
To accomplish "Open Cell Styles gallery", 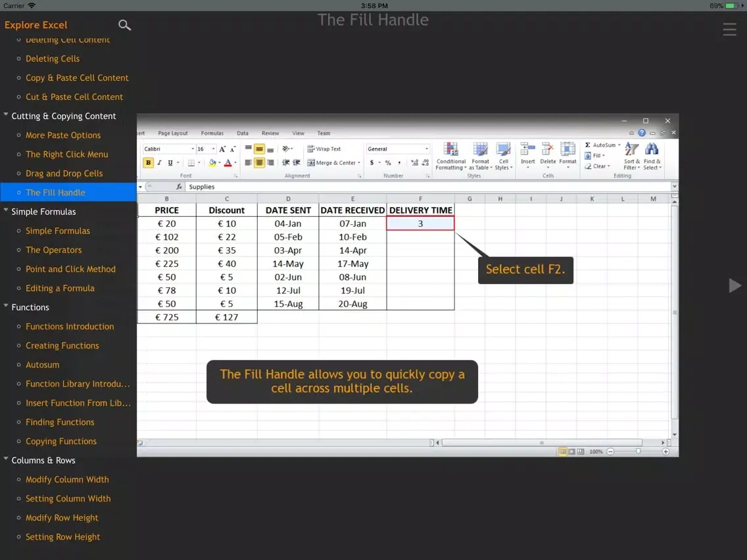I will pos(503,156).
